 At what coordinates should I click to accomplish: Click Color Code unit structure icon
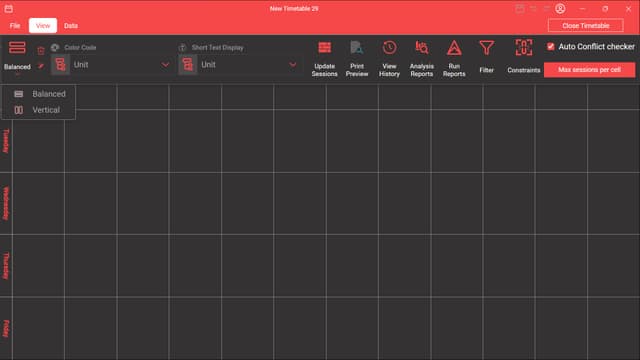click(60, 64)
